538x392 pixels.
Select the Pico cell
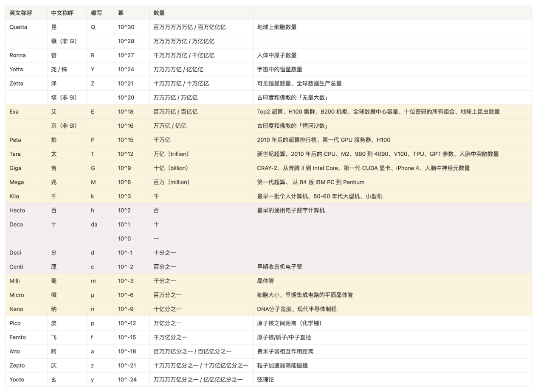(26, 323)
